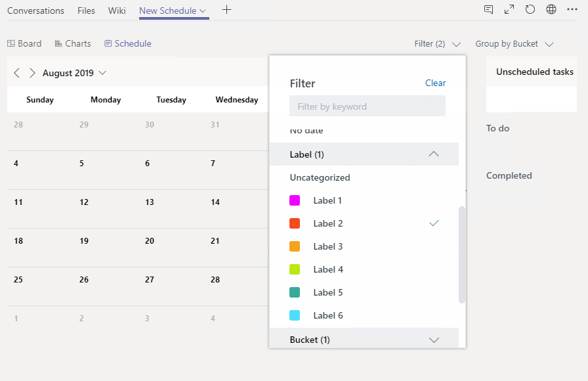Go to next month arrow
Viewport: 588px width, 381px height.
tap(32, 73)
